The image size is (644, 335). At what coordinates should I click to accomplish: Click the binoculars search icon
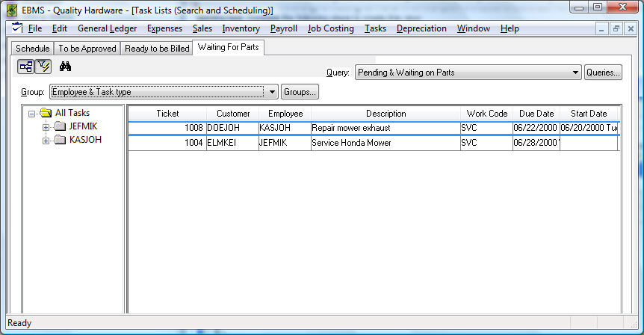(x=65, y=67)
